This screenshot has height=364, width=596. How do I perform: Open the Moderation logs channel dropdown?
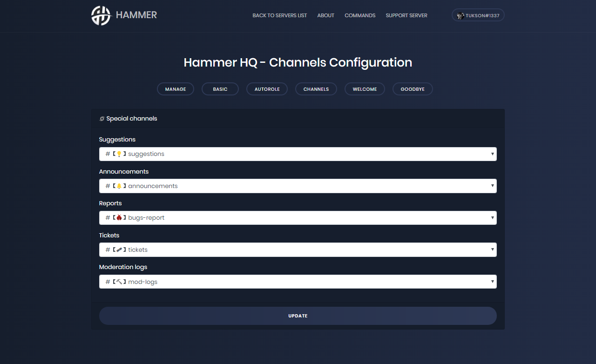pyautogui.click(x=298, y=282)
